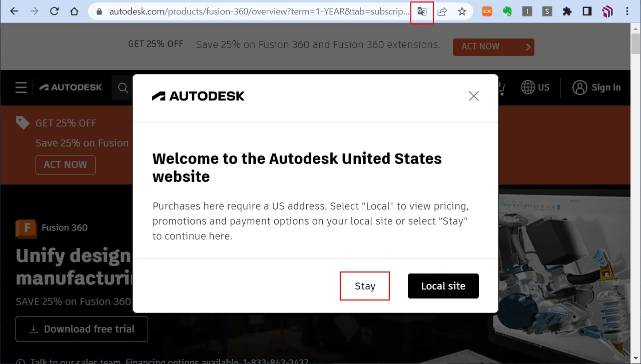
Task: Open the grey I extension icon
Action: [527, 11]
